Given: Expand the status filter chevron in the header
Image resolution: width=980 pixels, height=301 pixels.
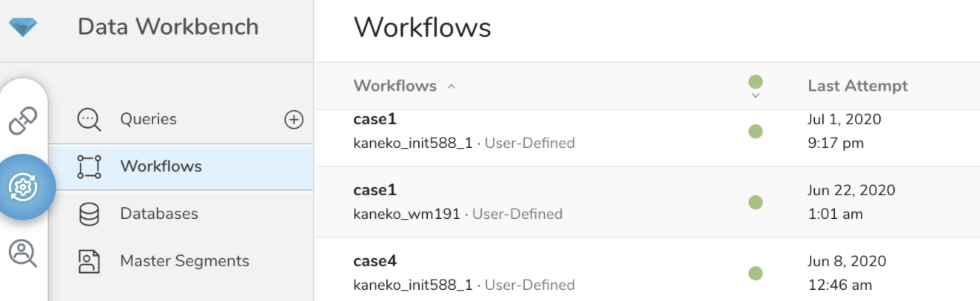Looking at the screenshot, I should (x=755, y=95).
